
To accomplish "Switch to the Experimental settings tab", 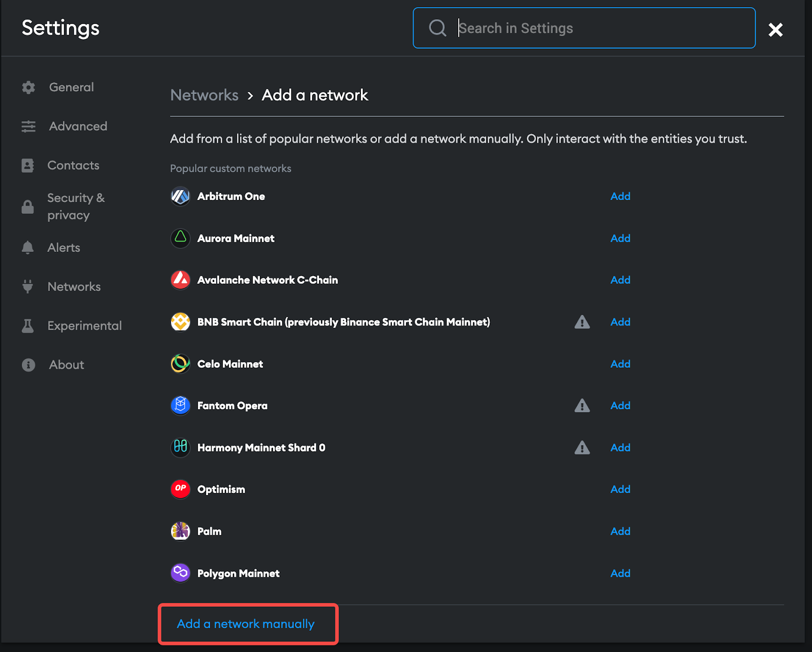I will pos(84,326).
